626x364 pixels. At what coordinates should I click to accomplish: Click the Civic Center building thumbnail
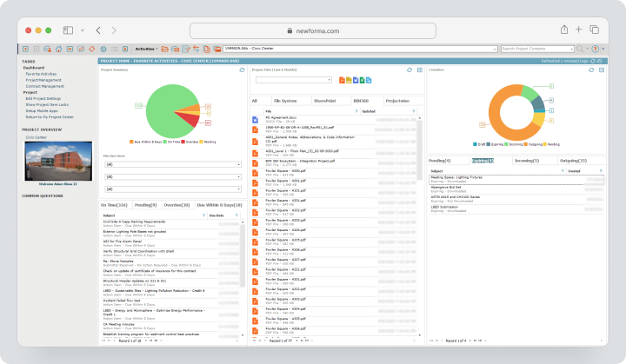point(58,161)
